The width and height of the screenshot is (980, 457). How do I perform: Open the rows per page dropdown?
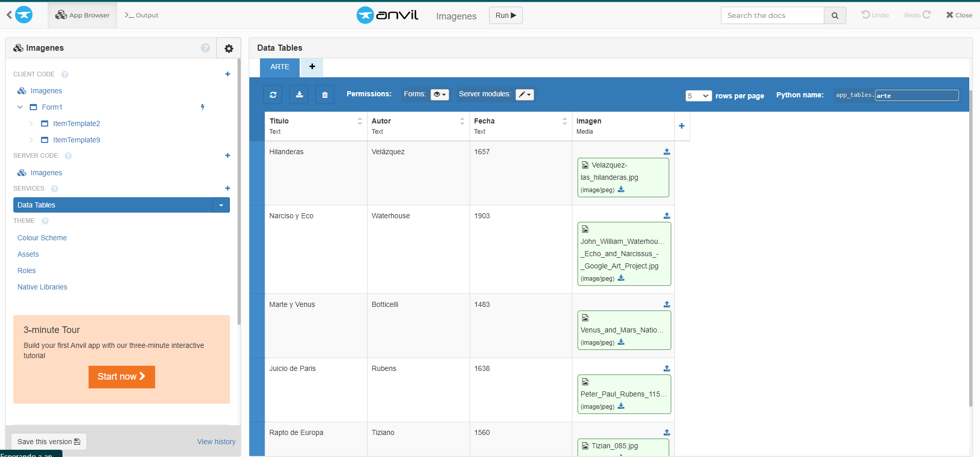pyautogui.click(x=698, y=96)
